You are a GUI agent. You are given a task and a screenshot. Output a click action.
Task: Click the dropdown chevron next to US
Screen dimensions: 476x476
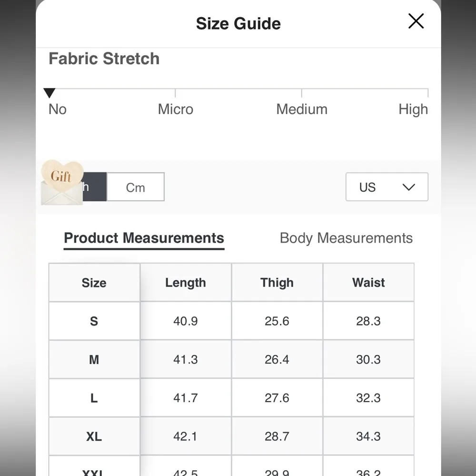click(x=409, y=187)
